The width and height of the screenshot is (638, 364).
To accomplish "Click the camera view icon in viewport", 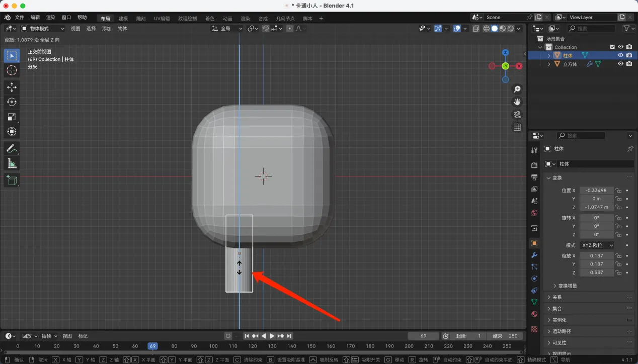I will coord(517,115).
